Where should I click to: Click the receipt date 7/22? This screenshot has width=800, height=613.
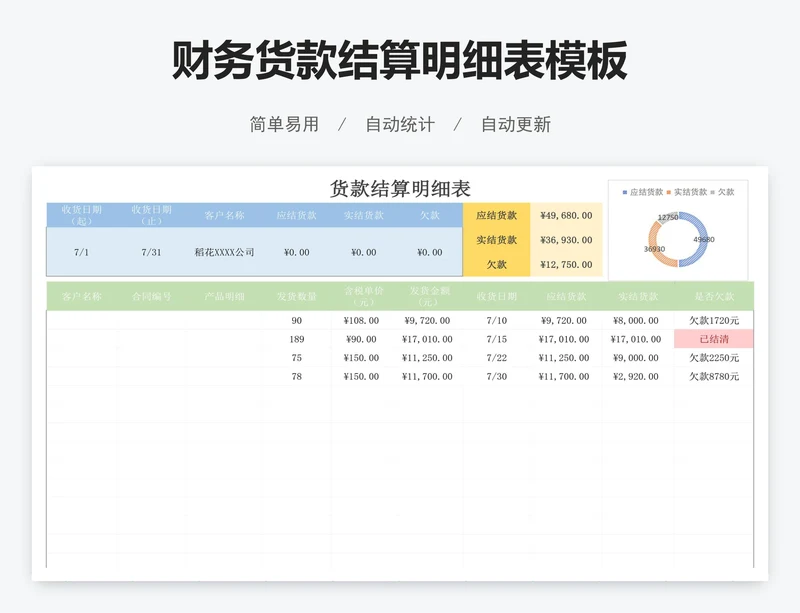[496, 358]
